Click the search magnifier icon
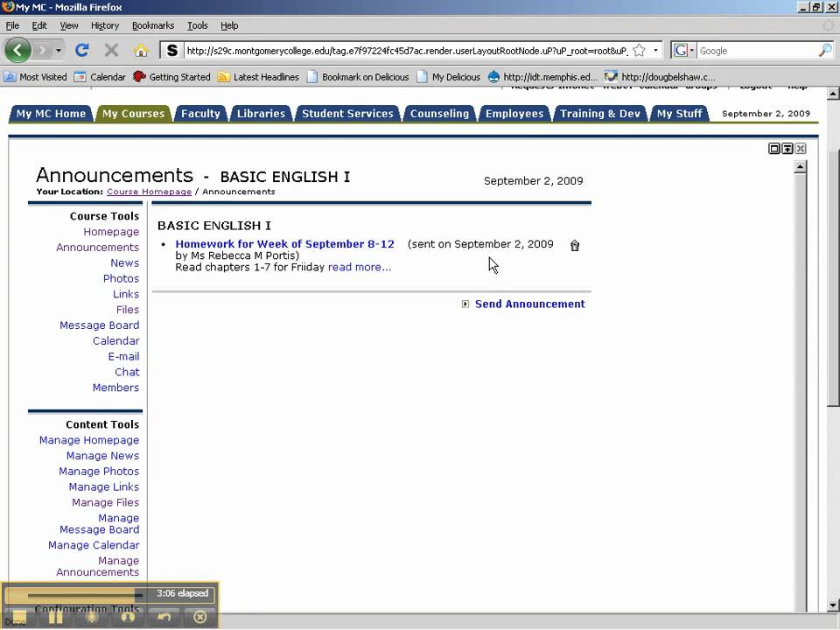Image resolution: width=840 pixels, height=630 pixels. [x=825, y=51]
